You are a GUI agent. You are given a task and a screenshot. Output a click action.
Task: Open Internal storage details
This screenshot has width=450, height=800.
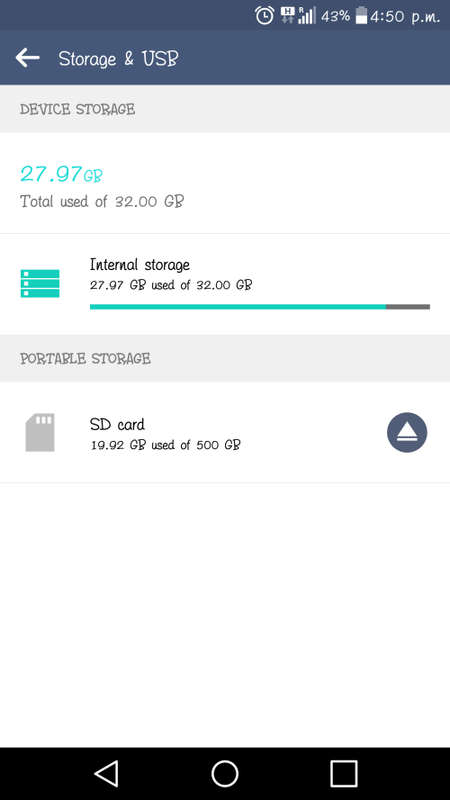tap(225, 284)
